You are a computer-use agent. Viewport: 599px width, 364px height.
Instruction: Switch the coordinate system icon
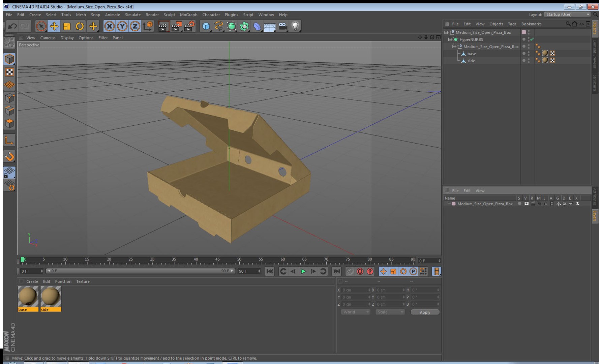point(148,26)
